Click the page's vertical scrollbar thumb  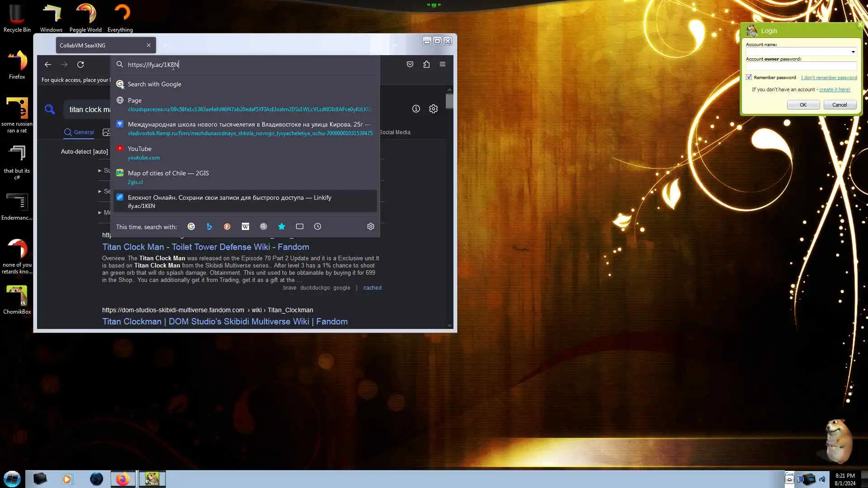[x=449, y=101]
